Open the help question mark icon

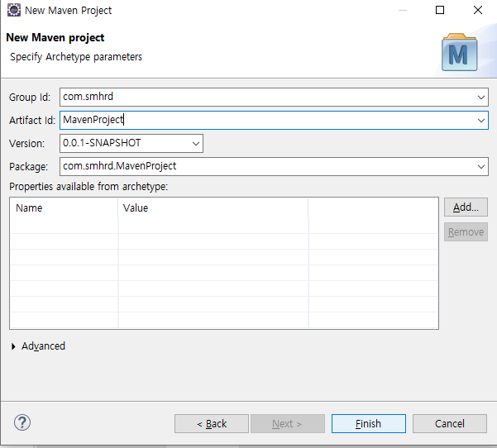click(x=22, y=422)
